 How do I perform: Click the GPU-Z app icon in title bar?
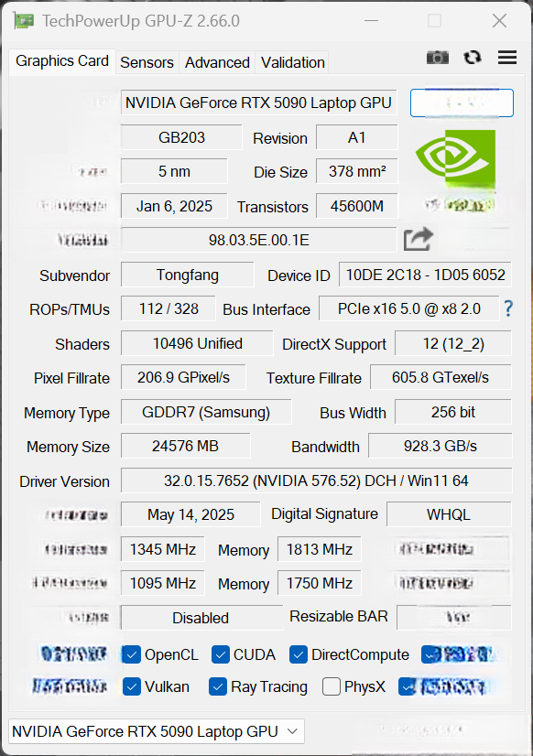(23, 21)
